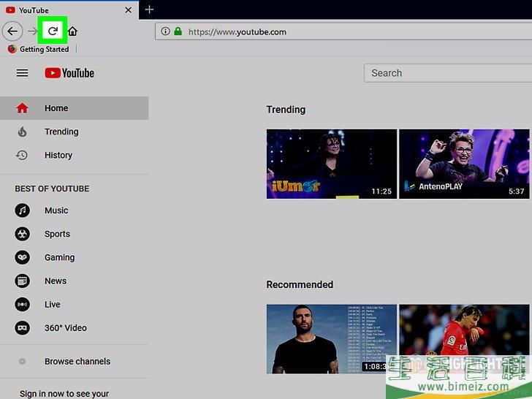Image resolution: width=532 pixels, height=399 pixels.
Task: Show site information icon in address bar
Action: (165, 31)
